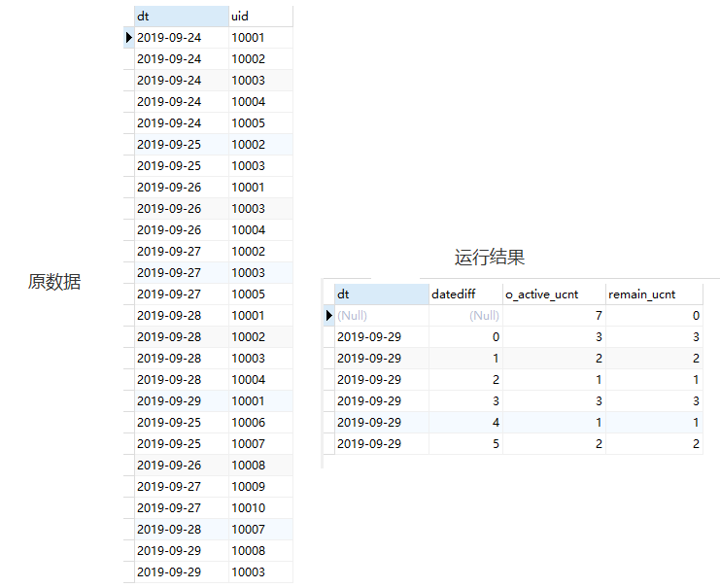Select the uid 10007 cell dated 2019-09-25
Screen dimensions: 720x588
click(260, 444)
